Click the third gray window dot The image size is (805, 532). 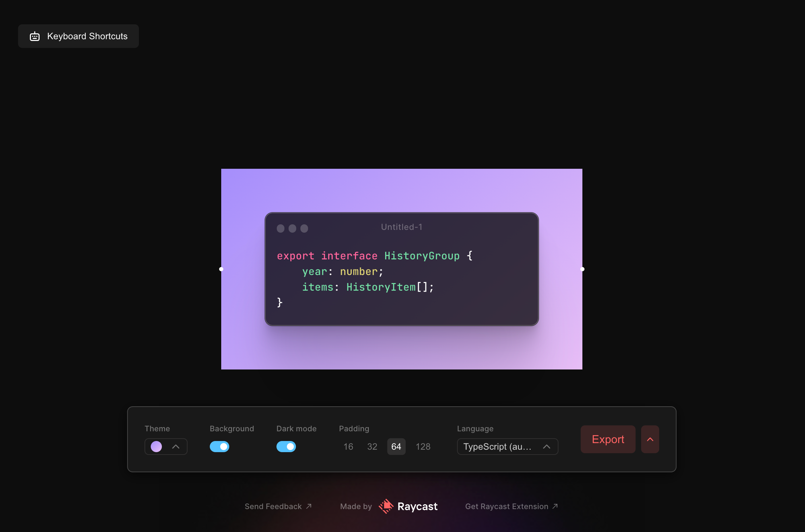coord(304,228)
